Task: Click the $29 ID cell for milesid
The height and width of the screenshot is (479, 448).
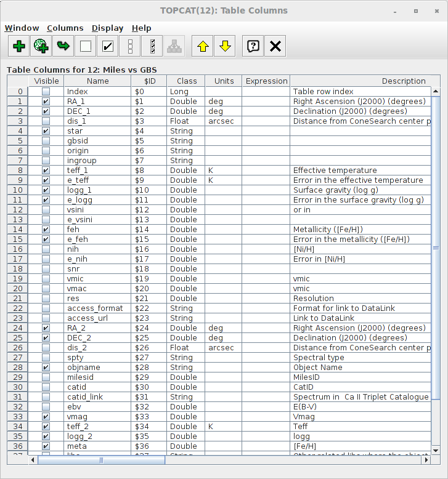Action: 149,377
